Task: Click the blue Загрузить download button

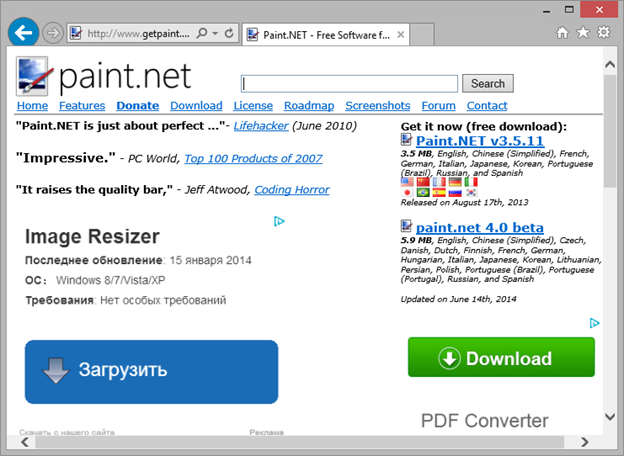Action: [151, 371]
